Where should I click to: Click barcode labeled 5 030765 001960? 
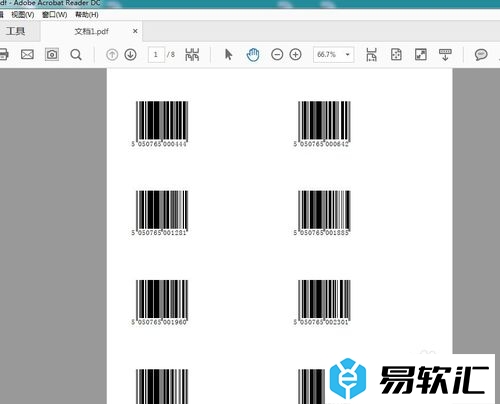pos(161,302)
